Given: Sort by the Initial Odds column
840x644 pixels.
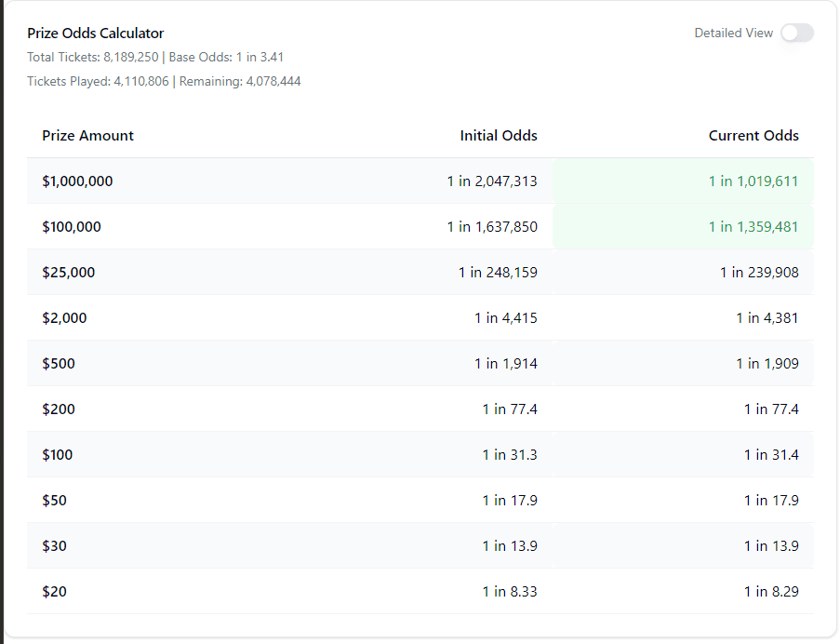Looking at the screenshot, I should 499,135.
